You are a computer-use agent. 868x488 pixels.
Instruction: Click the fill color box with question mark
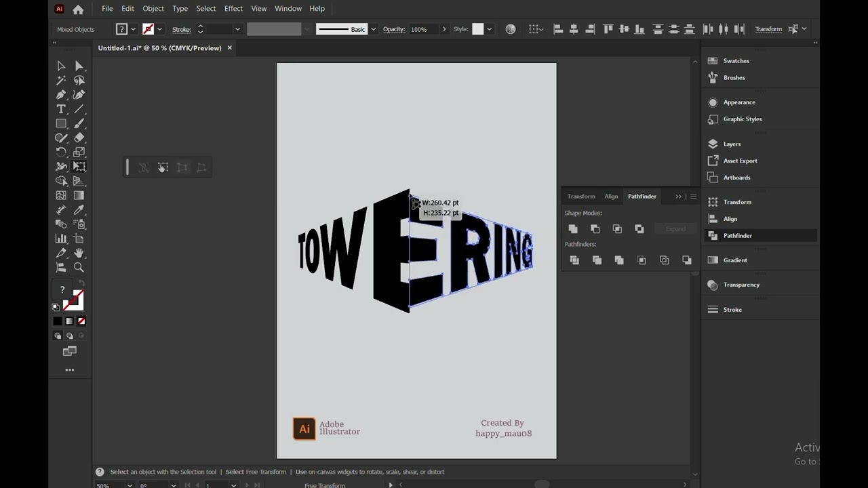click(x=62, y=290)
